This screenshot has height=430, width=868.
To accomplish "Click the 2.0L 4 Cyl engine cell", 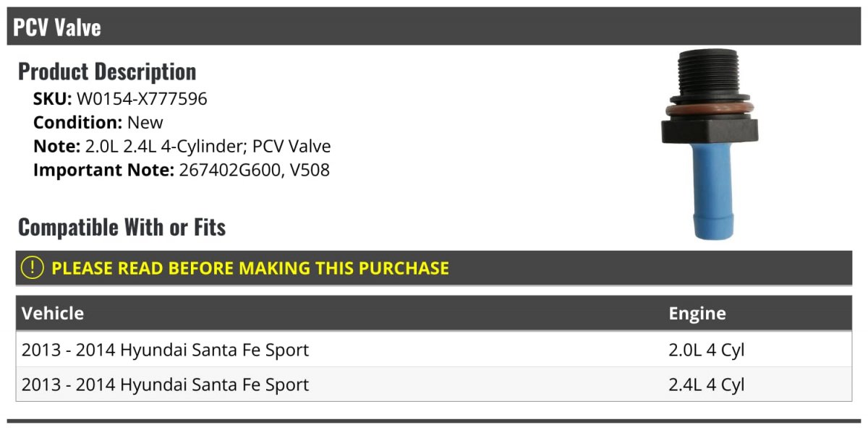I will click(707, 350).
